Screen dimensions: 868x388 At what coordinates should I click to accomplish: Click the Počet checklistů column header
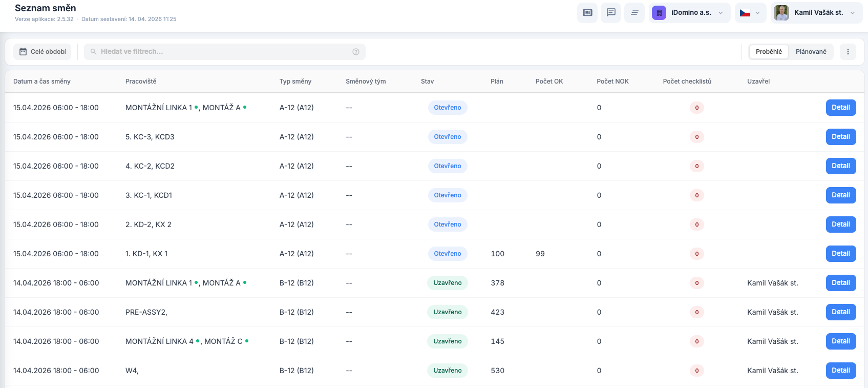pos(687,81)
